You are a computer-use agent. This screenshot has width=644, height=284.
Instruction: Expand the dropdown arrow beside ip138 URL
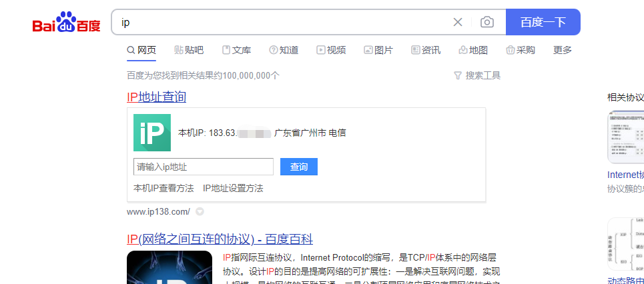[200, 212]
